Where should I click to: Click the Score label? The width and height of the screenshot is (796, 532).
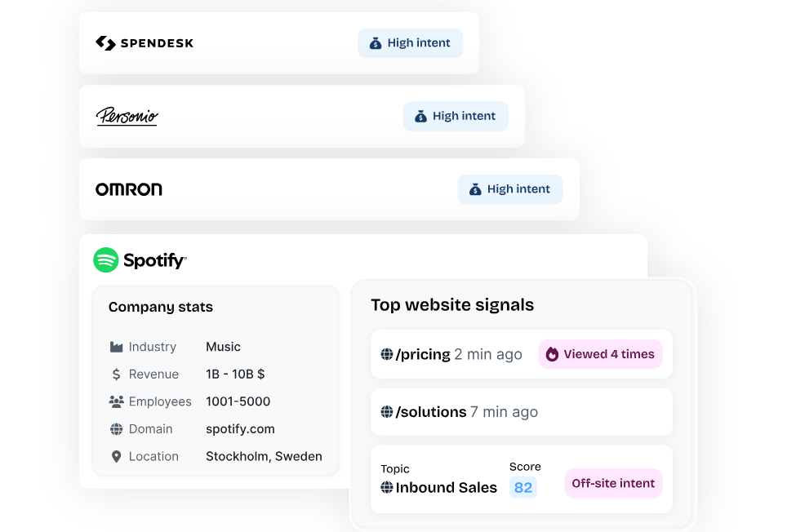point(525,467)
